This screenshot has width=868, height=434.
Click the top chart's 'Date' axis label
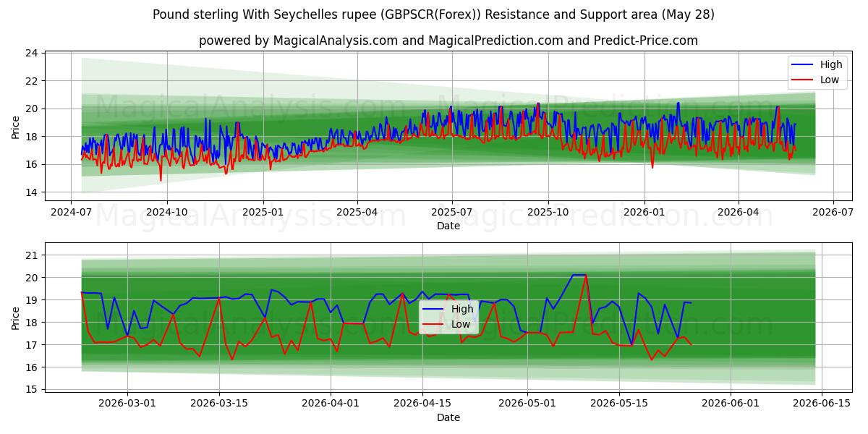[x=448, y=226]
